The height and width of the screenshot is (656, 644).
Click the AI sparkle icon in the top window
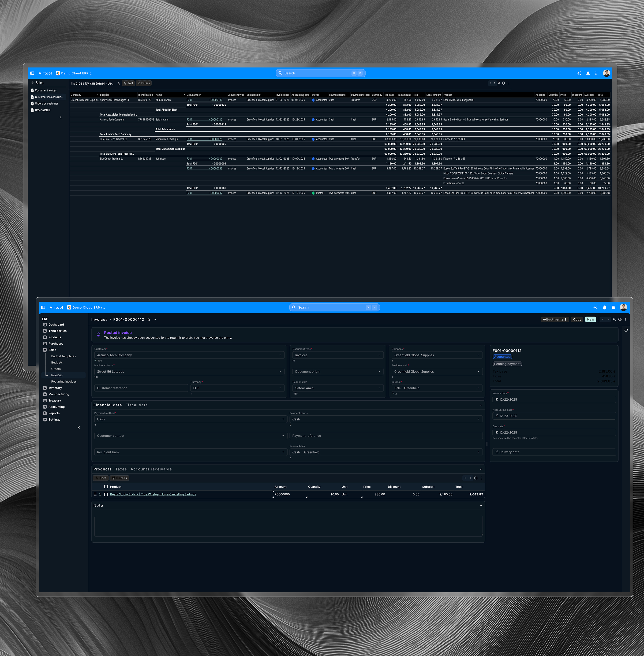click(579, 73)
